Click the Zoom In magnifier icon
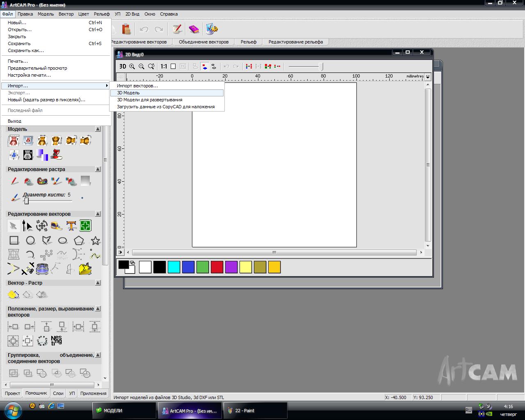 pyautogui.click(x=132, y=66)
